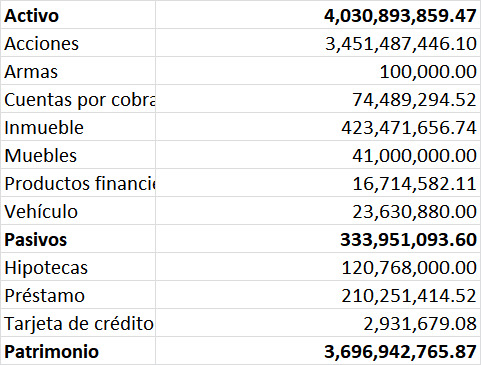Click the Acciones value 3,451,487,446.10
Screen dimensions: 481x365
point(401,44)
